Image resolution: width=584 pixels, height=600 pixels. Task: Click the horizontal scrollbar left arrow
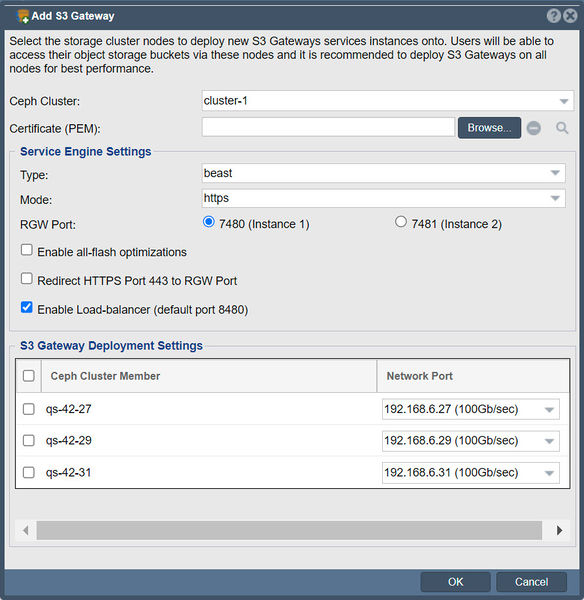tap(26, 530)
